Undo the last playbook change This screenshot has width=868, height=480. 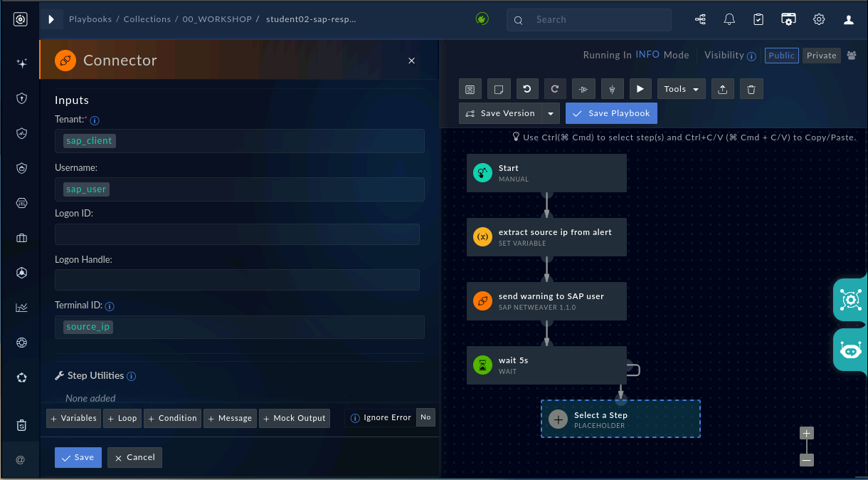527,89
